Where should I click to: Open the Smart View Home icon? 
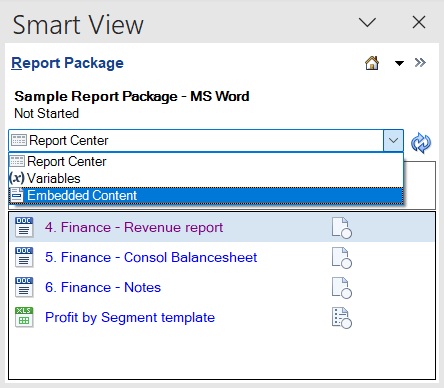pos(372,63)
